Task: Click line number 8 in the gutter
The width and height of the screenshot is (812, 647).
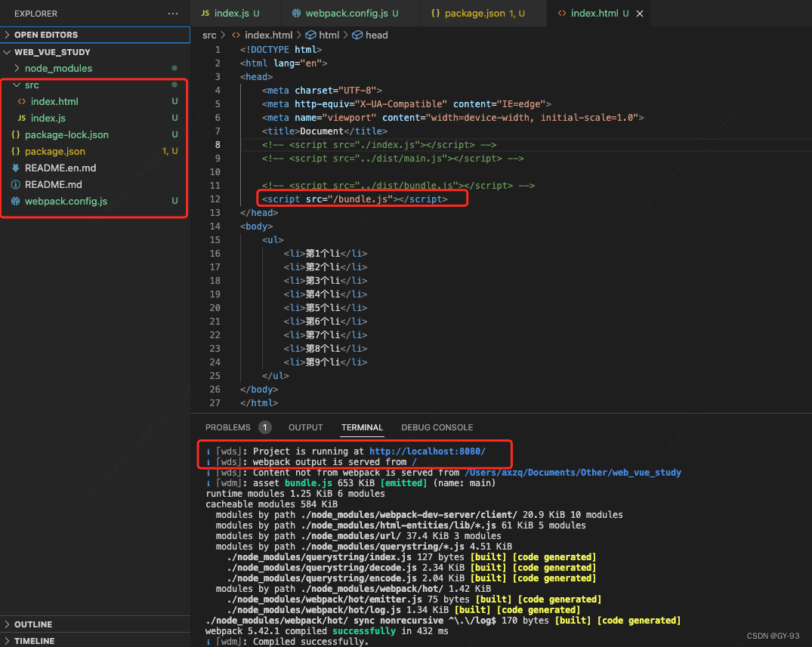Action: tap(218, 145)
